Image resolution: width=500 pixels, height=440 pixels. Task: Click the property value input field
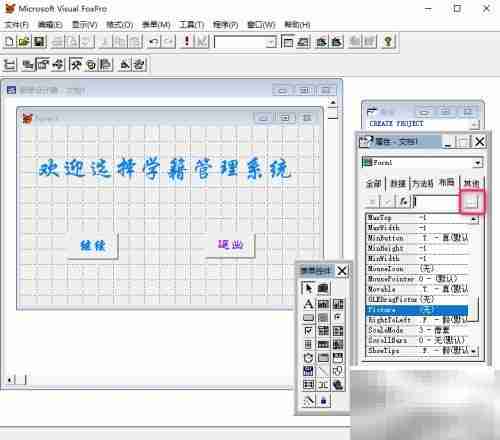(437, 202)
